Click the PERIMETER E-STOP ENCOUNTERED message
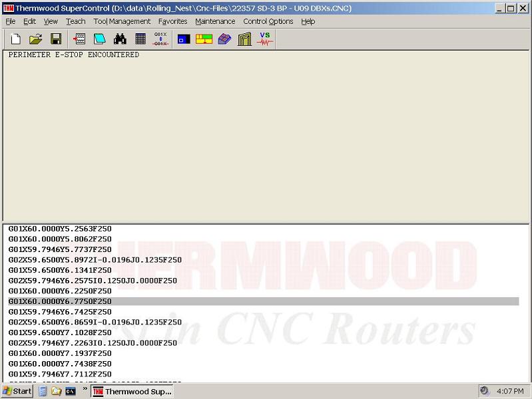This screenshot has width=532, height=399. [74, 55]
